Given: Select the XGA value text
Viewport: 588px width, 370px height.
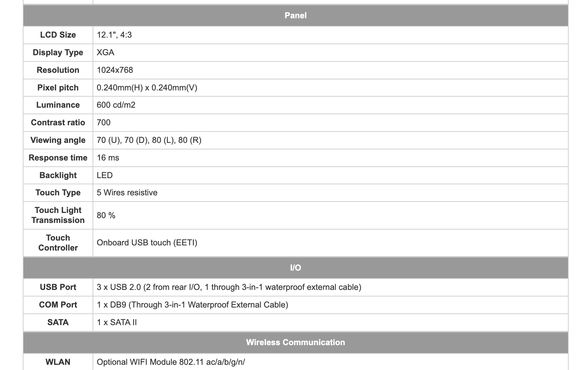Looking at the screenshot, I should (x=105, y=52).
